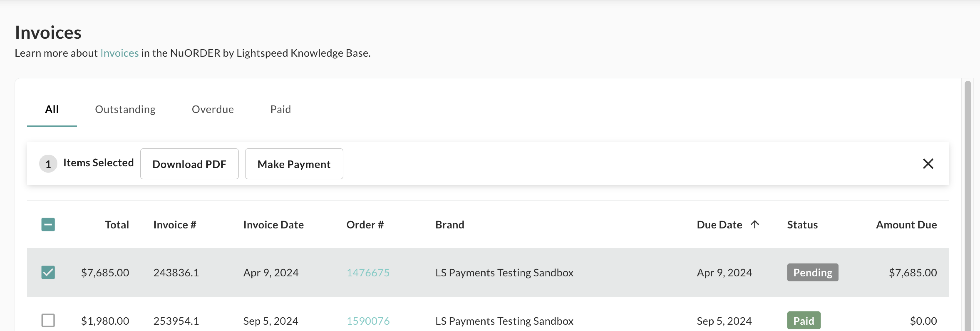This screenshot has width=980, height=331.
Task: Dismiss the selection bar with the X icon
Action: click(x=928, y=164)
